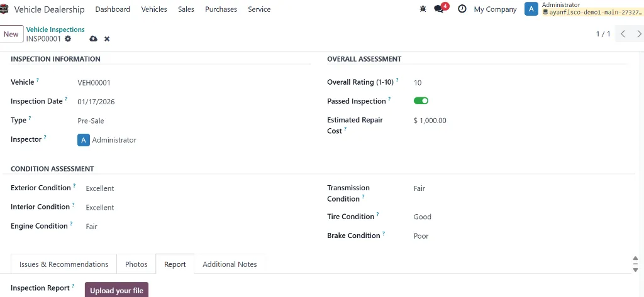Open the Service menu
The image size is (644, 297).
tap(259, 9)
